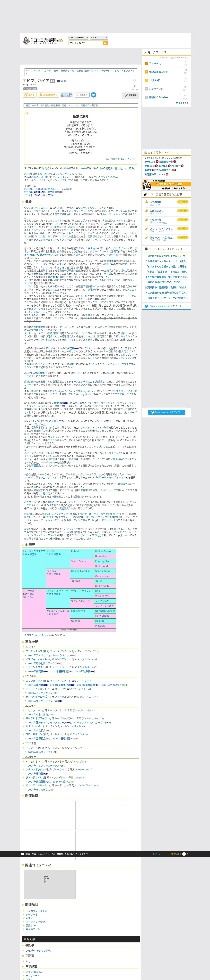The height and width of the screenshot is (980, 210).
Task: Select 大百科 in the bottom nav bar
Action: click(x=60, y=854)
